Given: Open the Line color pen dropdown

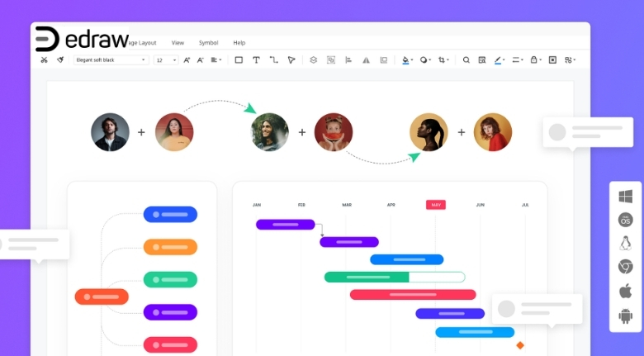Looking at the screenshot, I should (500, 60).
